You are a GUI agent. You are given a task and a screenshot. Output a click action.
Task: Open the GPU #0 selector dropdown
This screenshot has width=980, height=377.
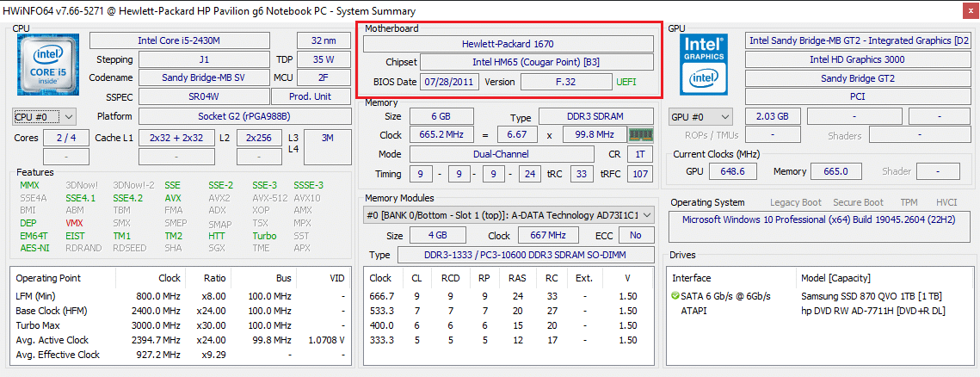coord(700,116)
